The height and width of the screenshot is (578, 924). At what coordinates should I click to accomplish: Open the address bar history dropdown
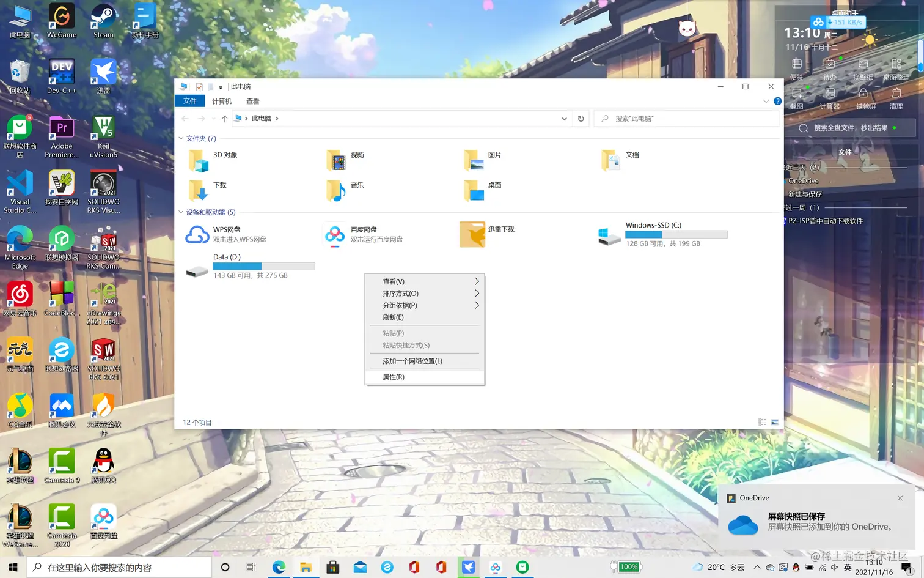point(564,119)
